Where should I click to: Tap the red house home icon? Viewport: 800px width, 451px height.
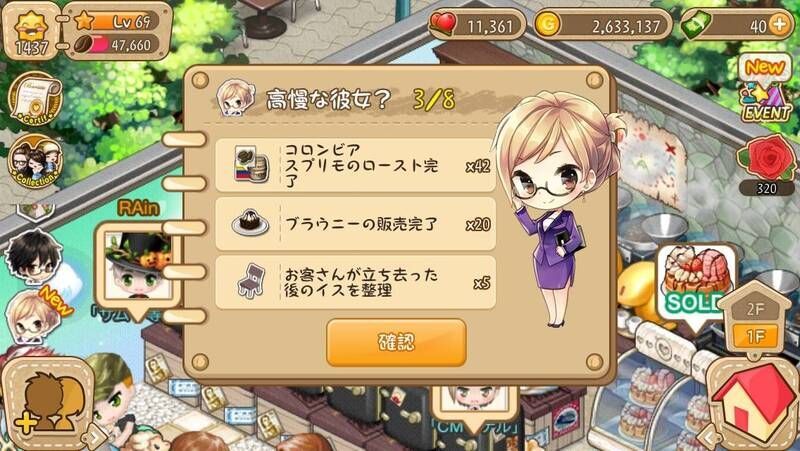pos(752,402)
